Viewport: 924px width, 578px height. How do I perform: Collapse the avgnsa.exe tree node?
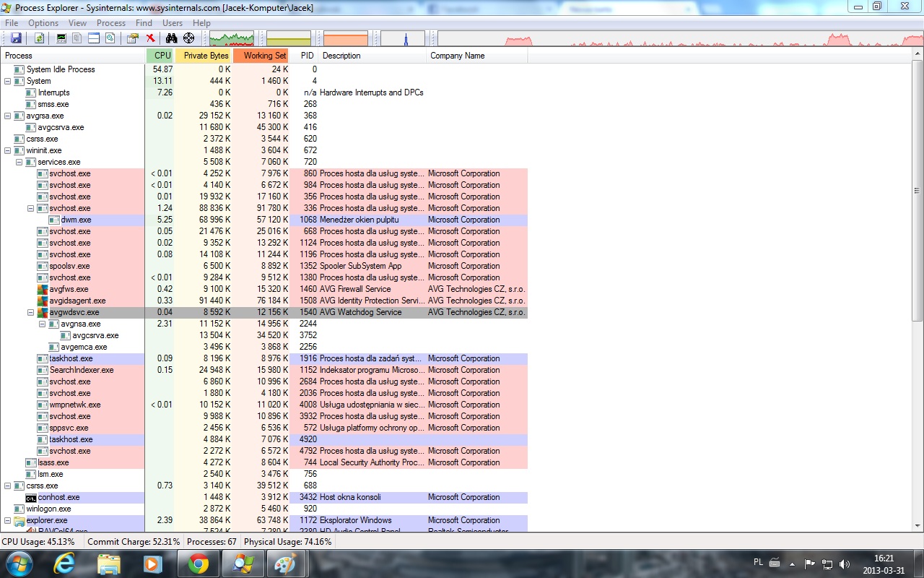(x=43, y=324)
